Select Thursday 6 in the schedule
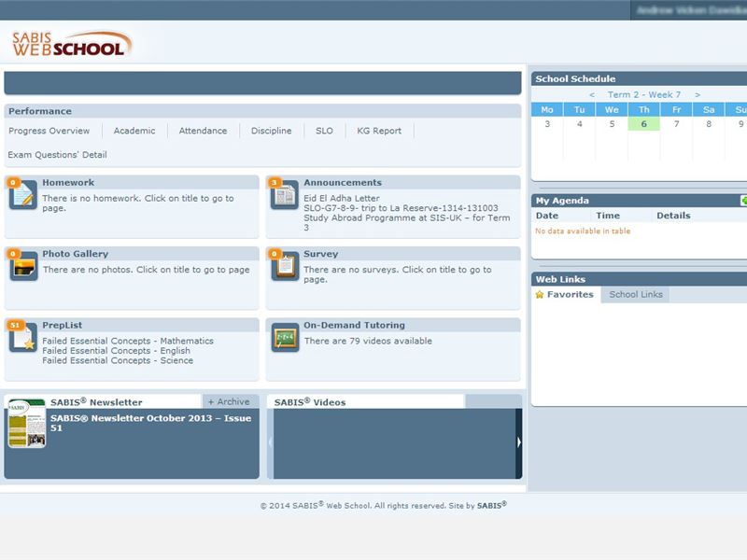The height and width of the screenshot is (560, 747). (643, 124)
